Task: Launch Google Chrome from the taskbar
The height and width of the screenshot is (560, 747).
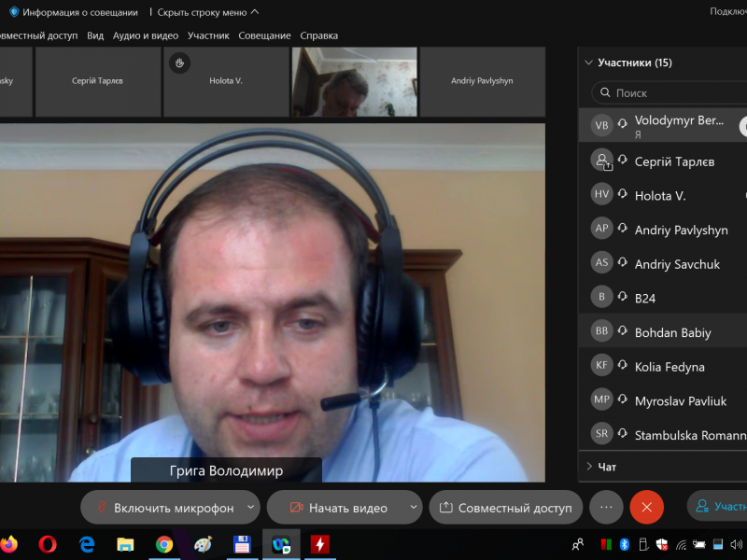Action: pyautogui.click(x=164, y=543)
